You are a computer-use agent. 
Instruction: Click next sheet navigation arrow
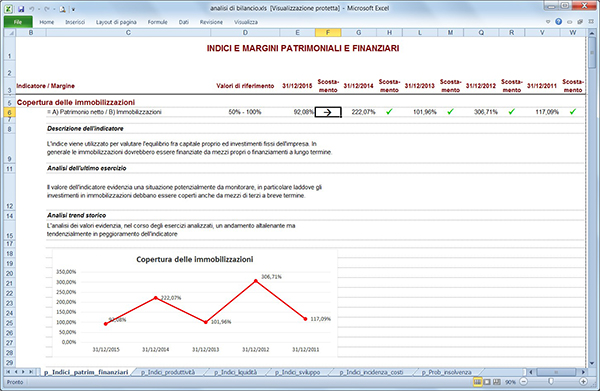(23, 372)
